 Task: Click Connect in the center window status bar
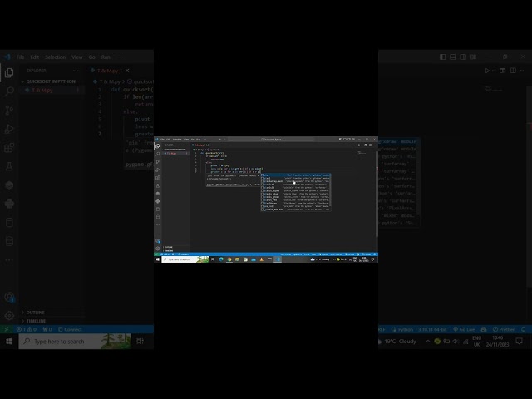(183, 254)
